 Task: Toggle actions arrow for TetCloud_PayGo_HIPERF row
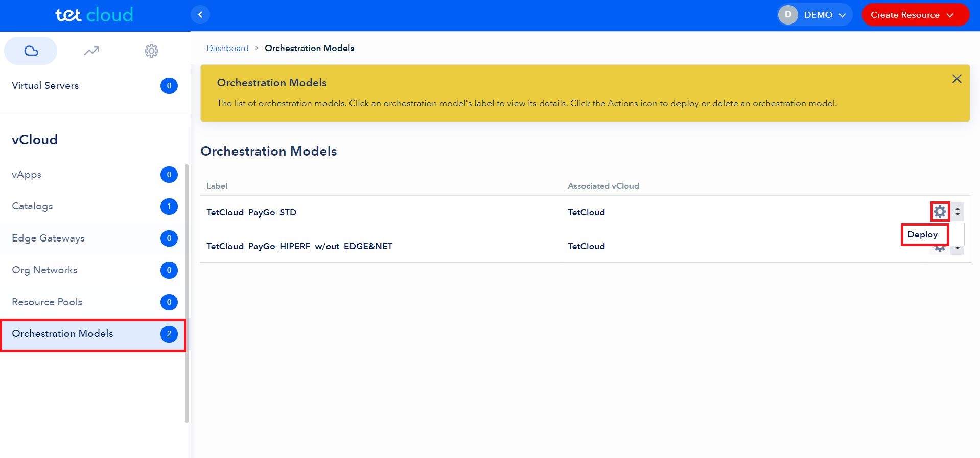coord(958,248)
